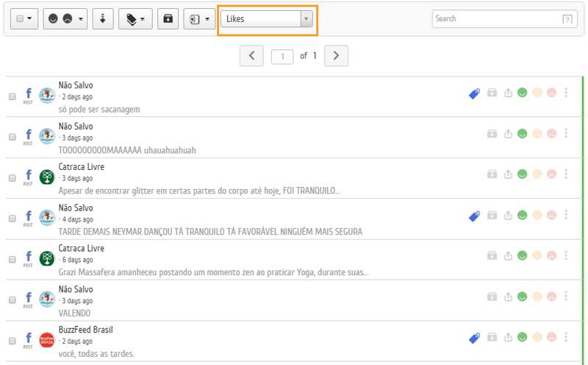The width and height of the screenshot is (588, 365).
Task: Open the export dropdown in toolbar
Action: 199,19
